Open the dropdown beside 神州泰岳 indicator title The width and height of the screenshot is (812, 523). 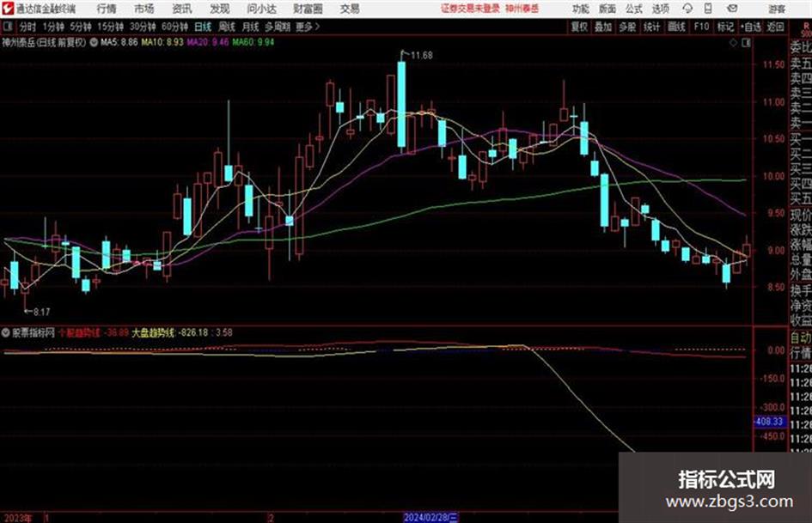coord(94,42)
